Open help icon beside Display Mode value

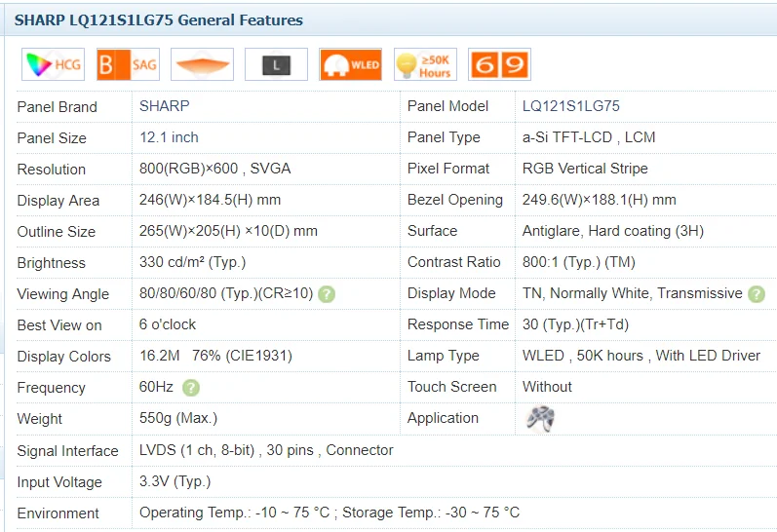coord(757,294)
